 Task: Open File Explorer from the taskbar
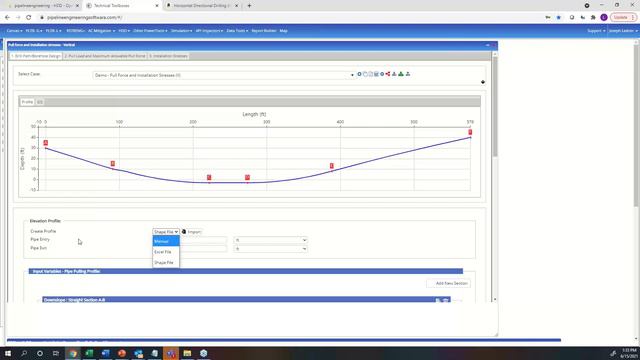coord(187,353)
